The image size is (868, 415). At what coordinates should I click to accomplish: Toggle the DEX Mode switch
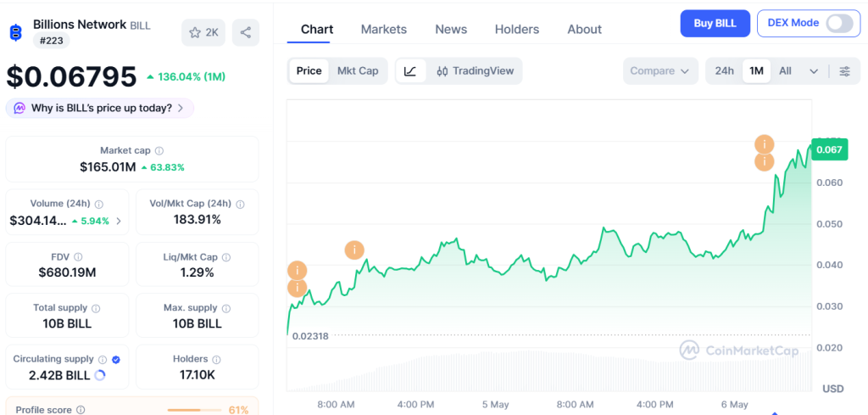point(839,23)
